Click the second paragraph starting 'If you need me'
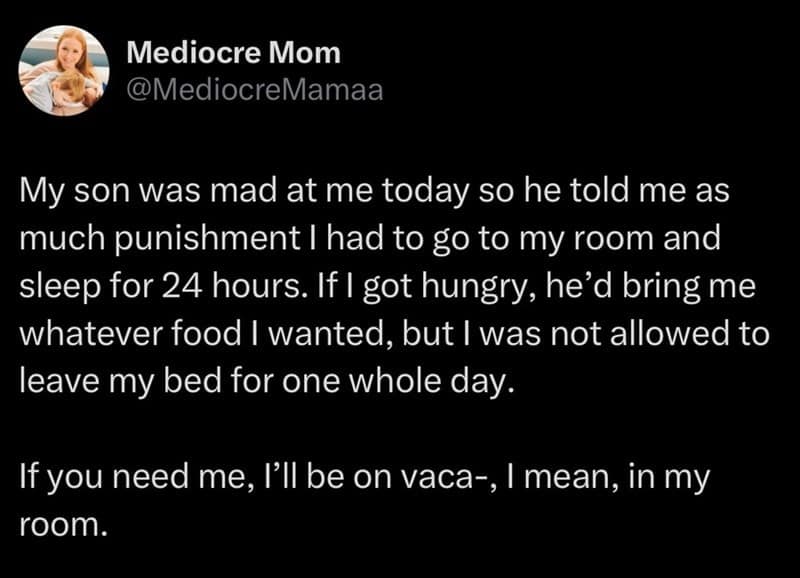This screenshot has height=578, width=800. point(360,478)
